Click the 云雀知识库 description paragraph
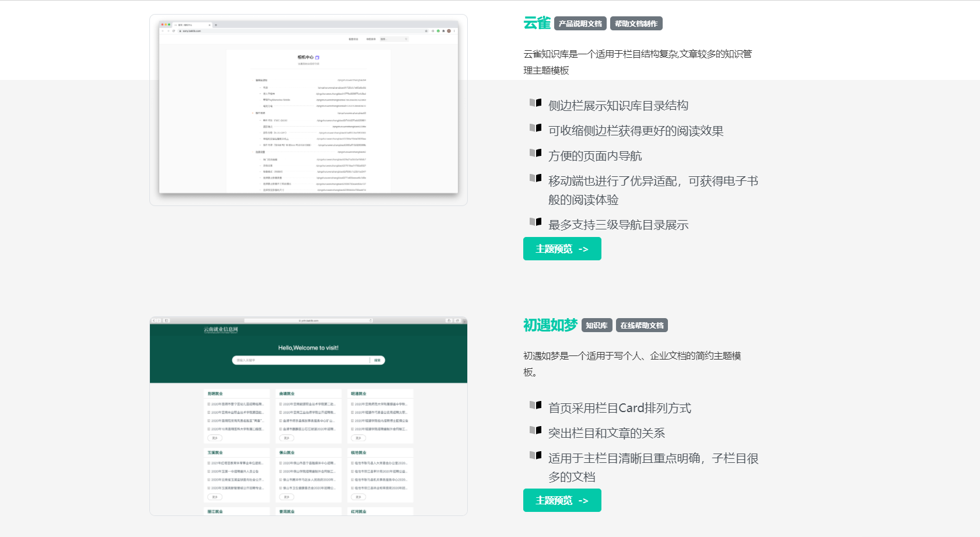Viewport: 980px width, 537px height. click(x=638, y=62)
